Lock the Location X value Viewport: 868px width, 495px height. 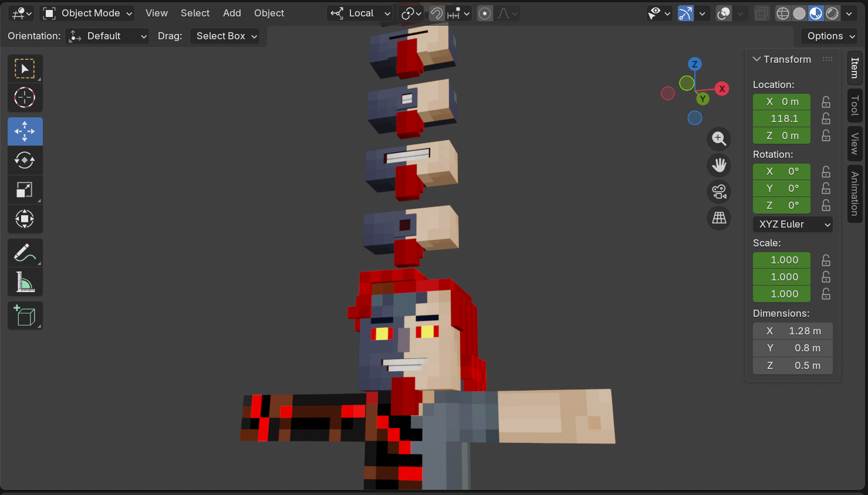(826, 101)
